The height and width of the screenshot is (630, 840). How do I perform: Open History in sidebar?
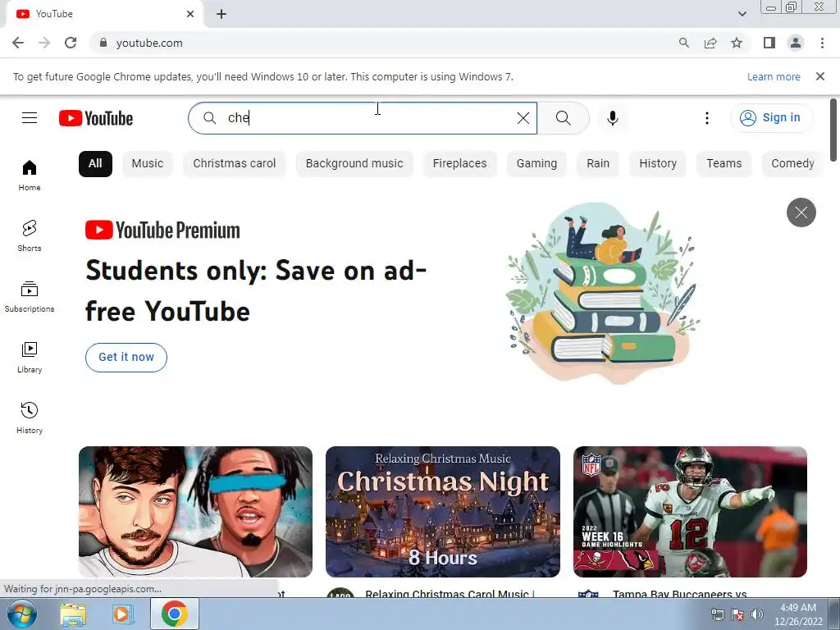click(x=30, y=418)
